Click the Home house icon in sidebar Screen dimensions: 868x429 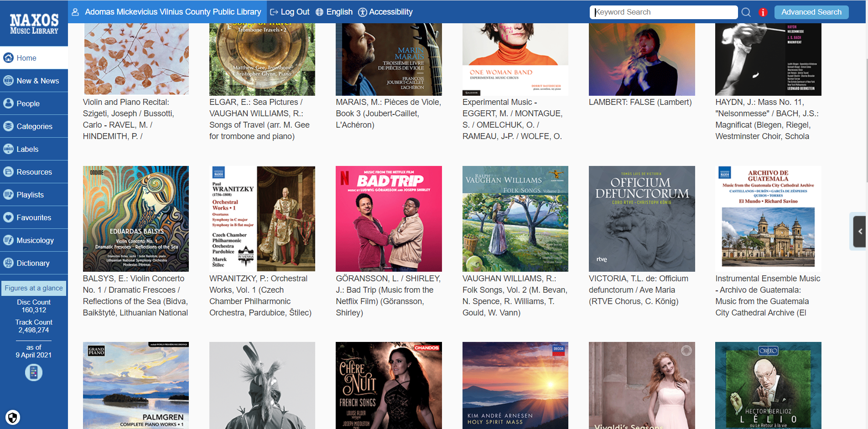(8, 58)
